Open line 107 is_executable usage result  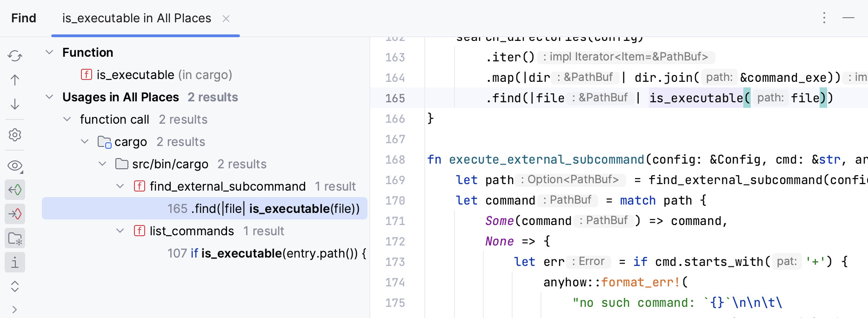[267, 253]
